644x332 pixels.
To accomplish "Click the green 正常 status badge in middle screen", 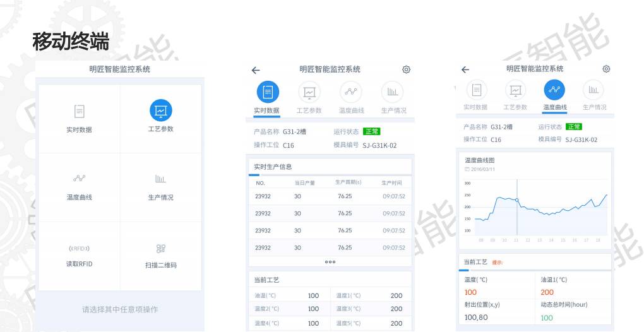I will click(372, 131).
